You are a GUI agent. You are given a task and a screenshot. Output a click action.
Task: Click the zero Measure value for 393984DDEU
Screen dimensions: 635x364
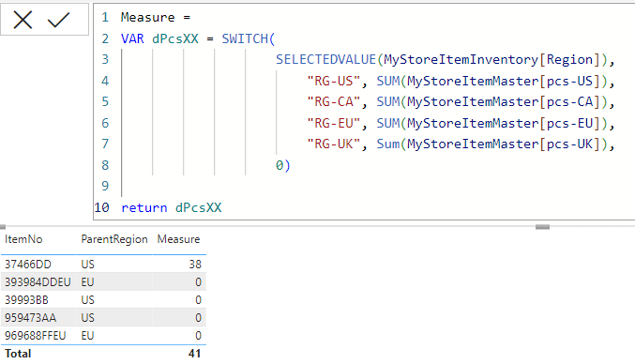(198, 282)
